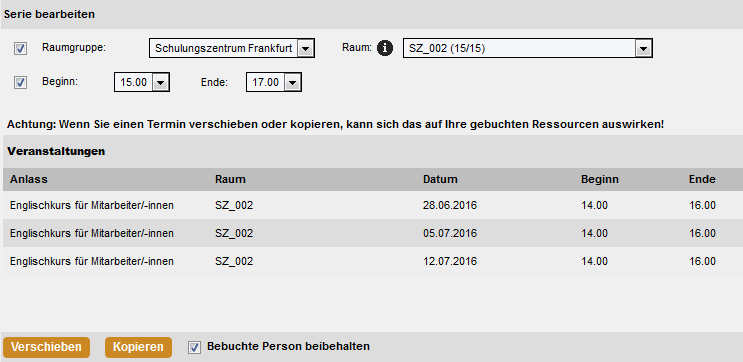Toggle the Raumgruppe checkbox
Screen dimensions: 743x362
coord(20,48)
